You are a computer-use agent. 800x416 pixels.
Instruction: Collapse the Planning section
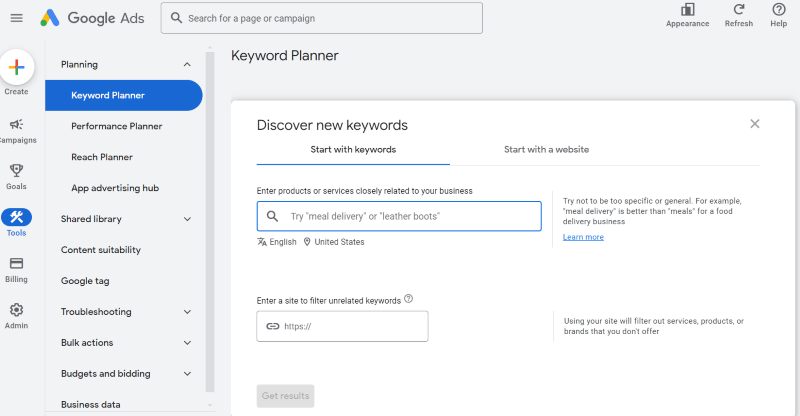(x=187, y=64)
